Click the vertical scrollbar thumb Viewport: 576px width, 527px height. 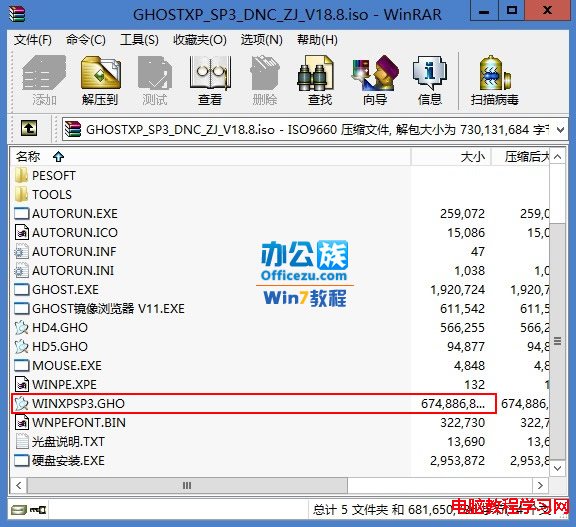point(558,341)
